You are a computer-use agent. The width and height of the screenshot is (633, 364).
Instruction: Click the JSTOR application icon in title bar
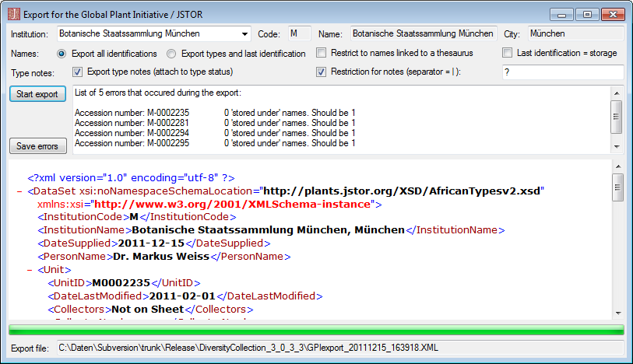[14, 14]
